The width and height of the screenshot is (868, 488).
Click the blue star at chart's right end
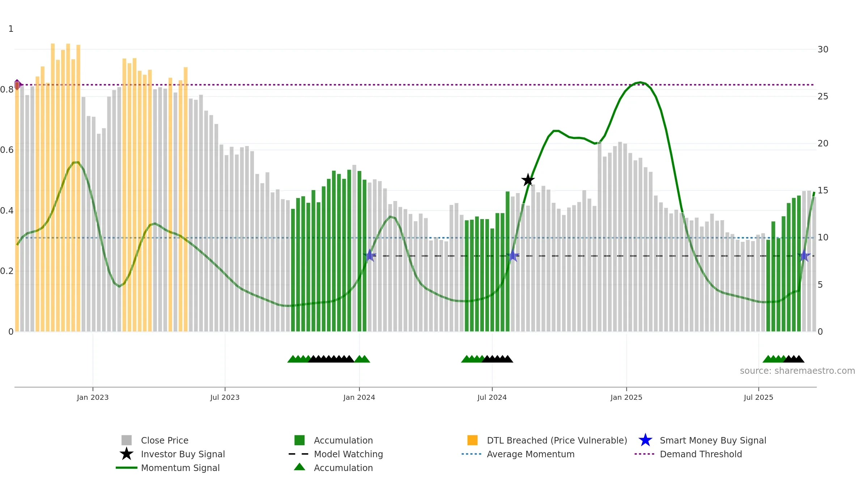(x=804, y=256)
